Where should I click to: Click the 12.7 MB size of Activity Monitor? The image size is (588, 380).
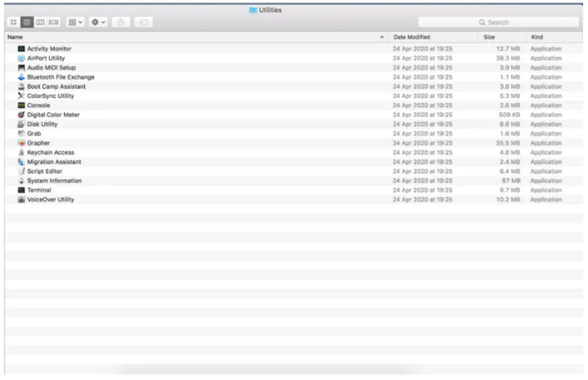tap(508, 49)
